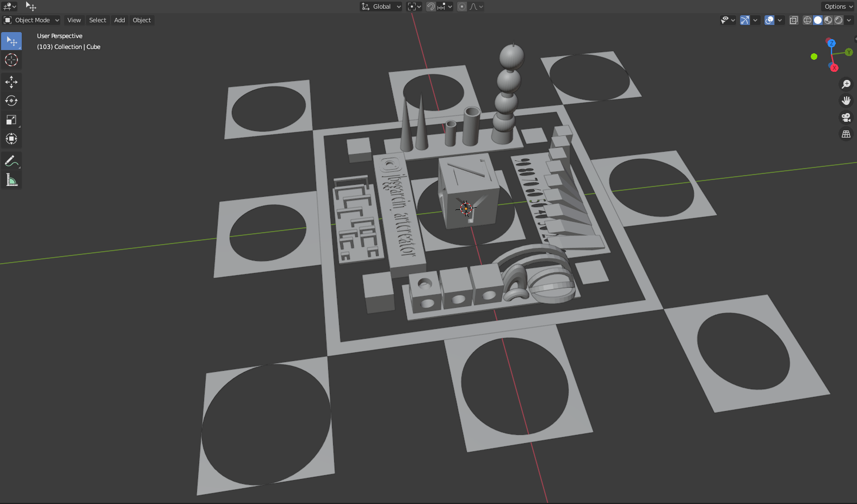
Task: Click the 3D cursor at the origin
Action: click(466, 208)
